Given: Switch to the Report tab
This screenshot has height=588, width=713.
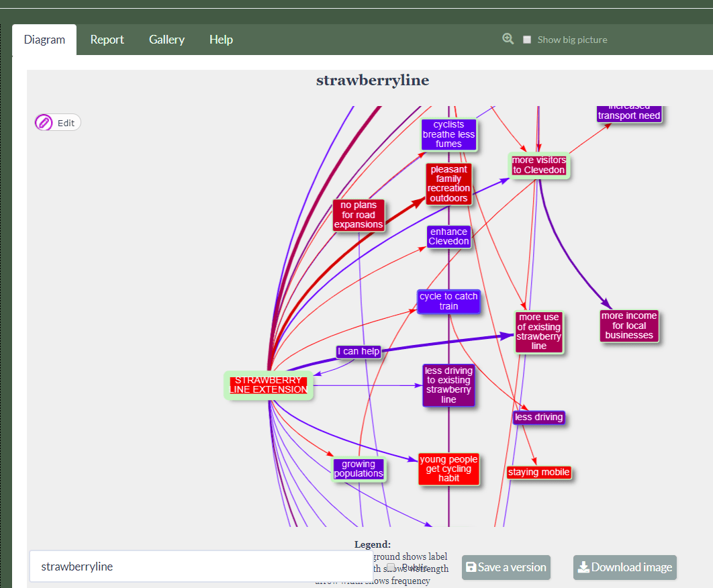Looking at the screenshot, I should coord(107,40).
